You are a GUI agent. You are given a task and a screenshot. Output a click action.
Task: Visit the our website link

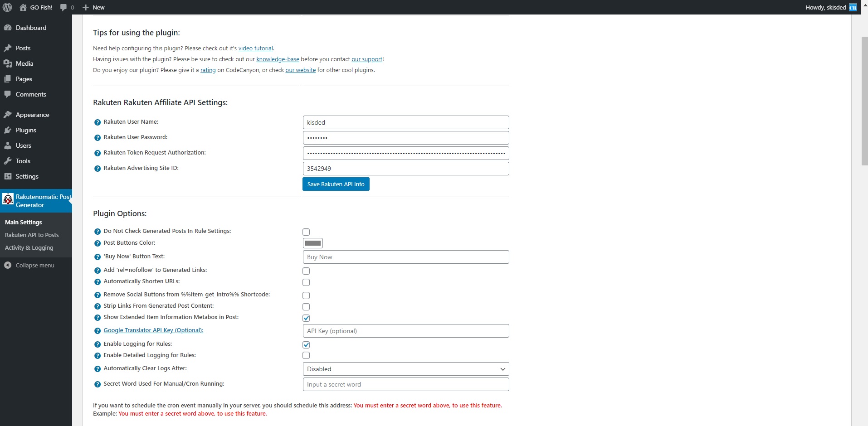click(x=300, y=70)
